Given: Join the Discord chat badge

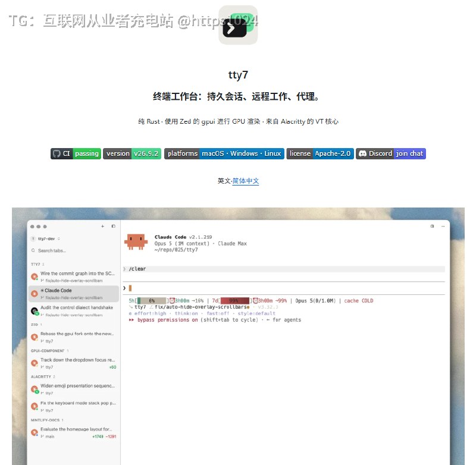Looking at the screenshot, I should click(391, 153).
